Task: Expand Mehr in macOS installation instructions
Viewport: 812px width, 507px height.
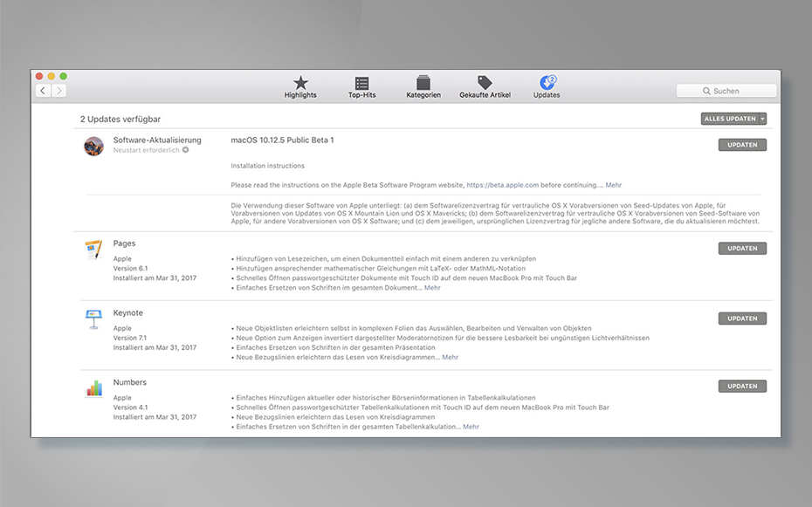Action: [613, 185]
